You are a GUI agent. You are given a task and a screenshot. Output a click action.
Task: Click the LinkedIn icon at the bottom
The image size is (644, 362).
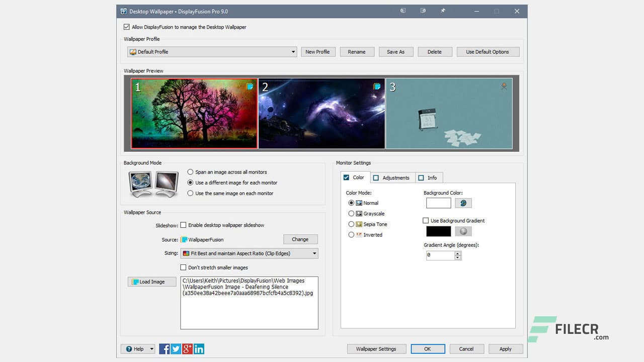click(x=199, y=348)
